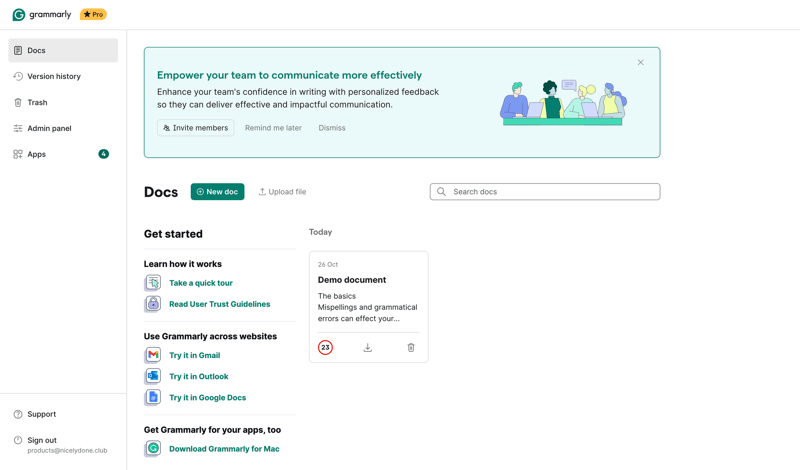Open Try it in Outlook
800x470 pixels.
(x=199, y=377)
